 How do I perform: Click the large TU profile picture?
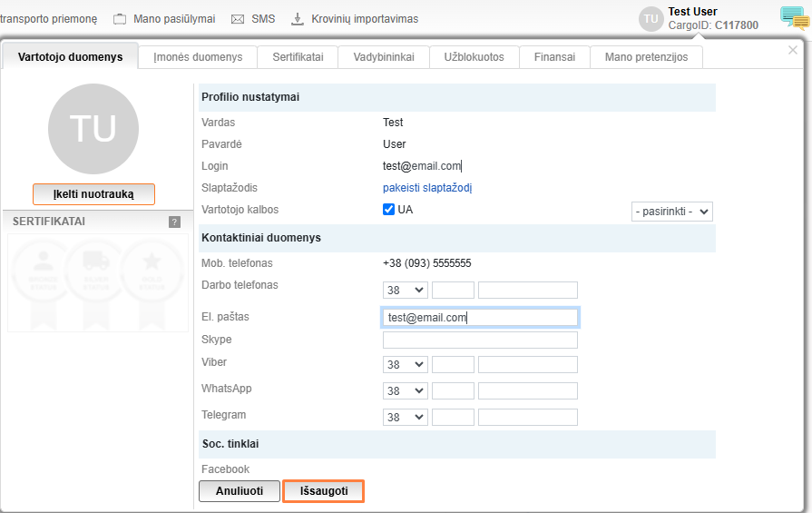[x=93, y=129]
